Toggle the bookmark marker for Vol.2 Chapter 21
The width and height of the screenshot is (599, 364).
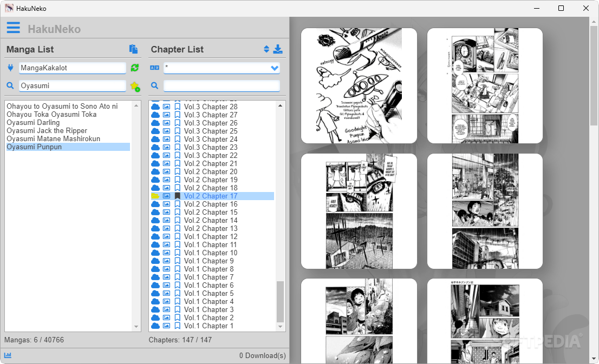tap(177, 164)
